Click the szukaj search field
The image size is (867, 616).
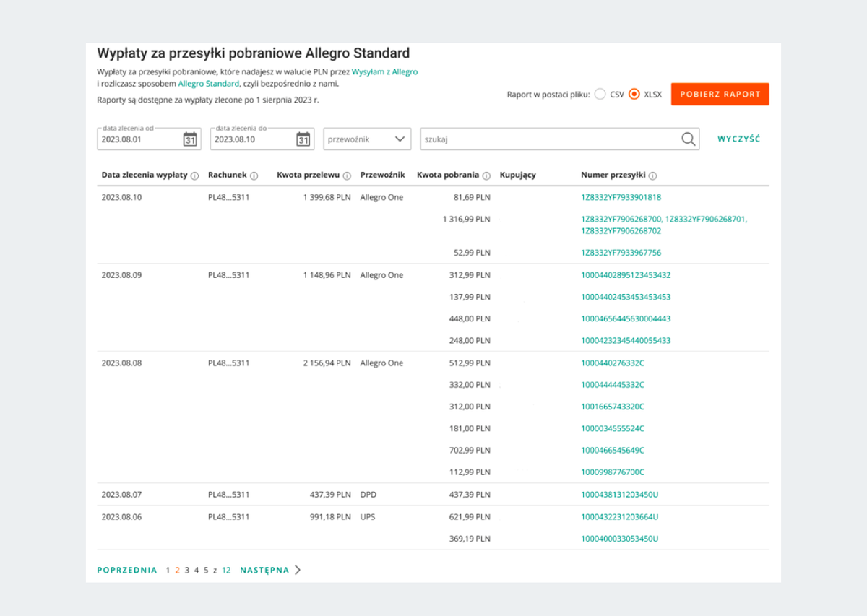549,139
